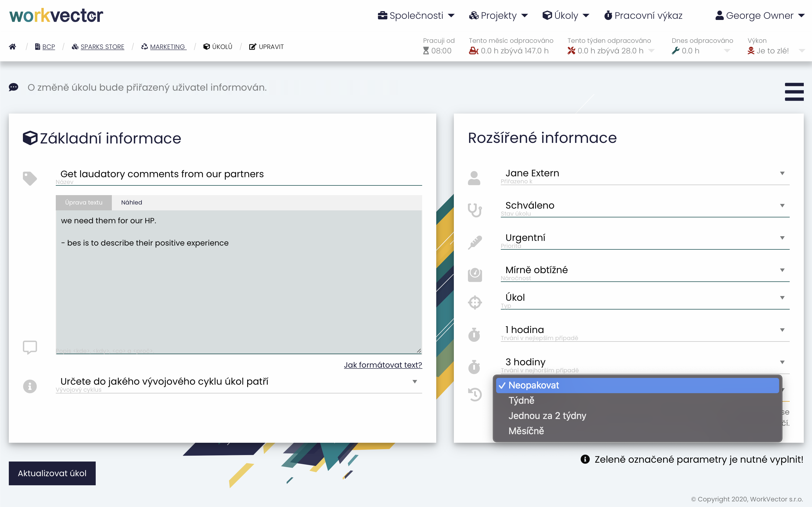The height and width of the screenshot is (507, 812).
Task: Click the home icon in breadcrumb
Action: [12, 47]
